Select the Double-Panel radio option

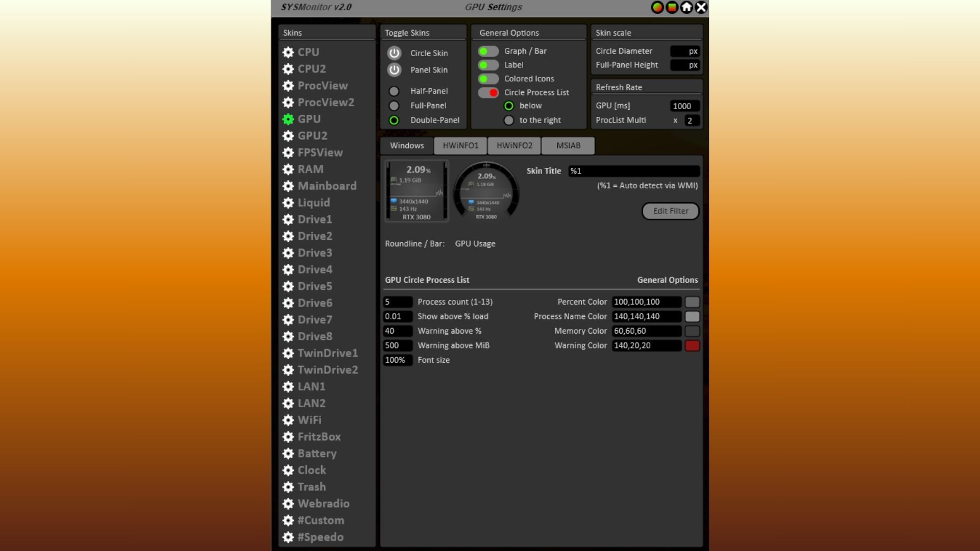(x=394, y=120)
